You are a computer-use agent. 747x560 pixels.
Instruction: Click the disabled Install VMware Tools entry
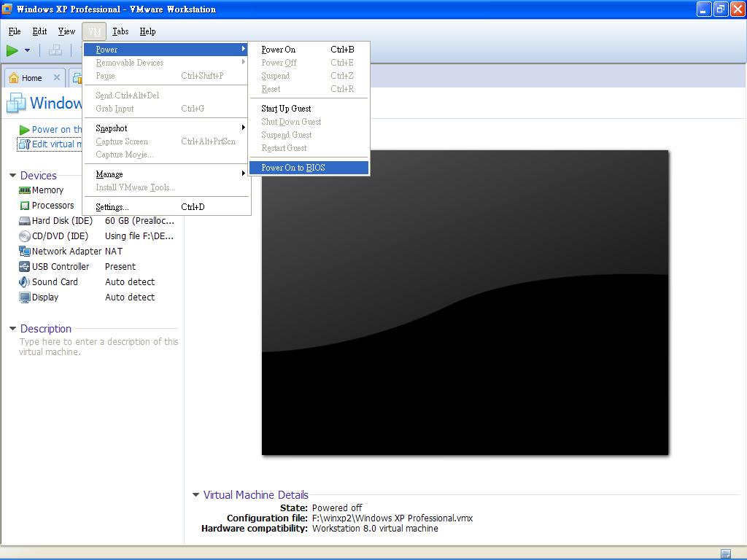coord(166,187)
